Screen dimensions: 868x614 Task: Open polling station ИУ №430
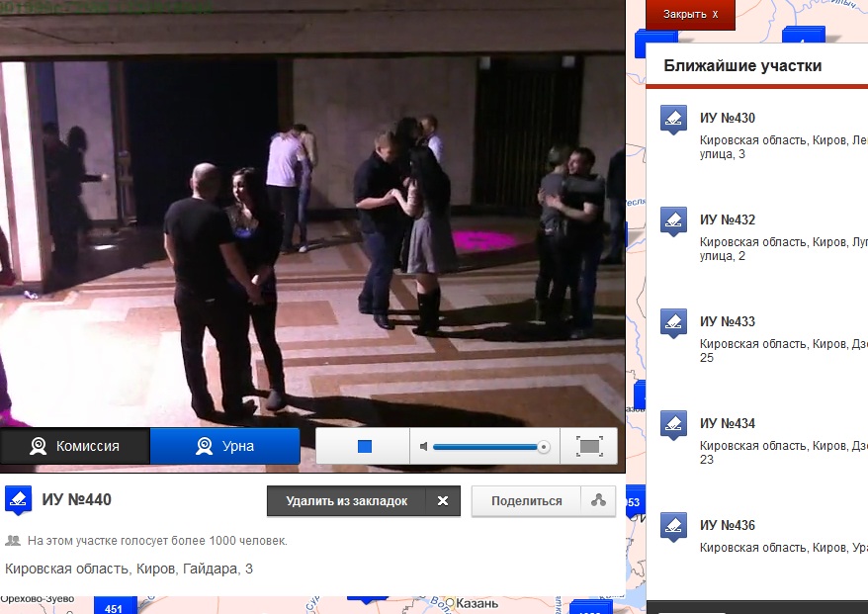coord(728,118)
